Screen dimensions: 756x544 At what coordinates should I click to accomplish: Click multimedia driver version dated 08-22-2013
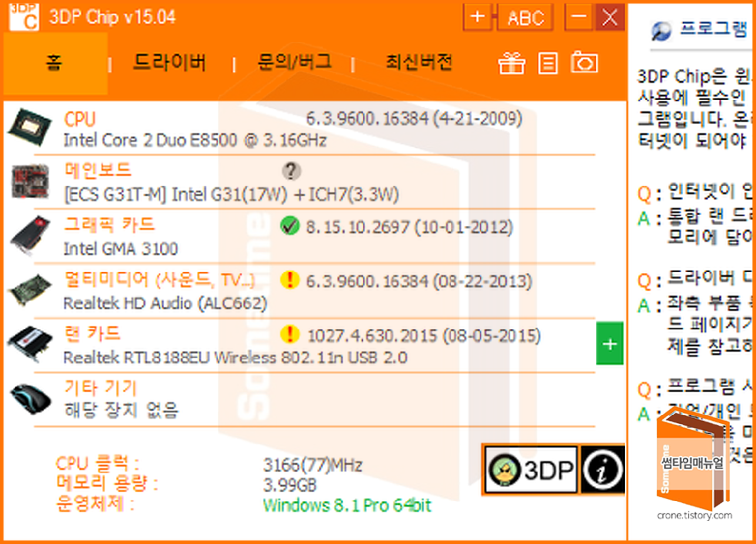(x=419, y=282)
